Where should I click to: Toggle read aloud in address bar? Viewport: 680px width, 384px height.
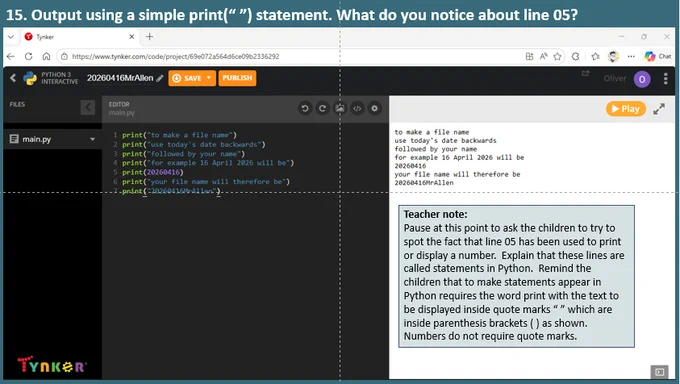coord(543,56)
